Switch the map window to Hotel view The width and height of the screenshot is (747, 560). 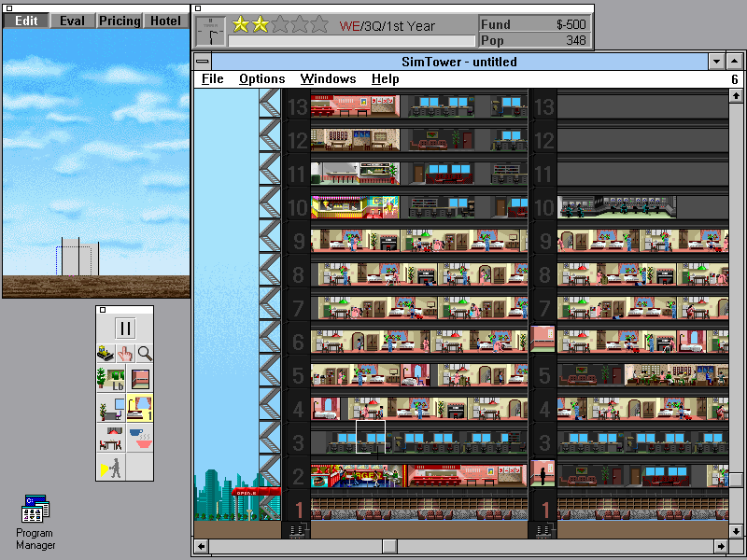click(x=166, y=21)
